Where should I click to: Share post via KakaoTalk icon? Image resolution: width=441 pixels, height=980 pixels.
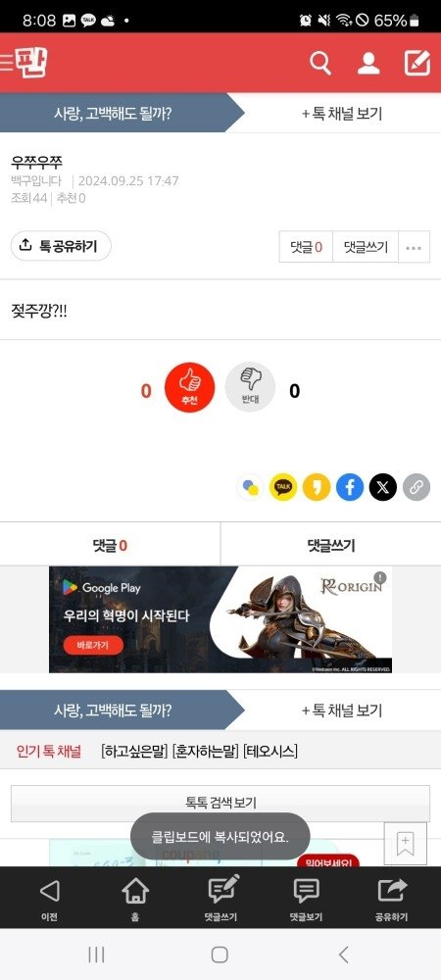click(x=283, y=487)
